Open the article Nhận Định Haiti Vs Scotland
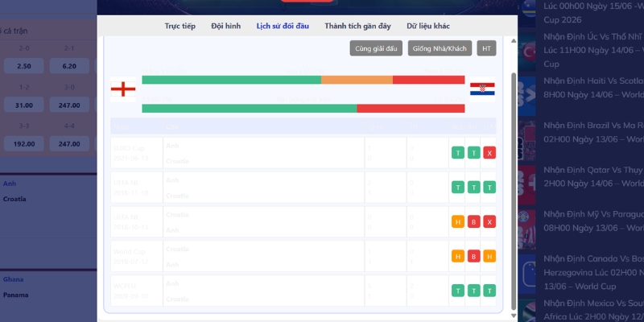The height and width of the screenshot is (322, 644). [593, 88]
